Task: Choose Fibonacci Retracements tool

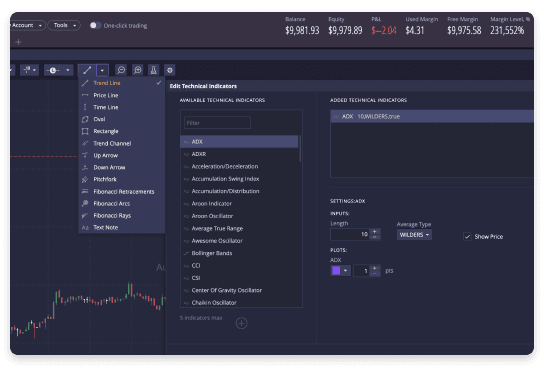Action: coord(121,191)
